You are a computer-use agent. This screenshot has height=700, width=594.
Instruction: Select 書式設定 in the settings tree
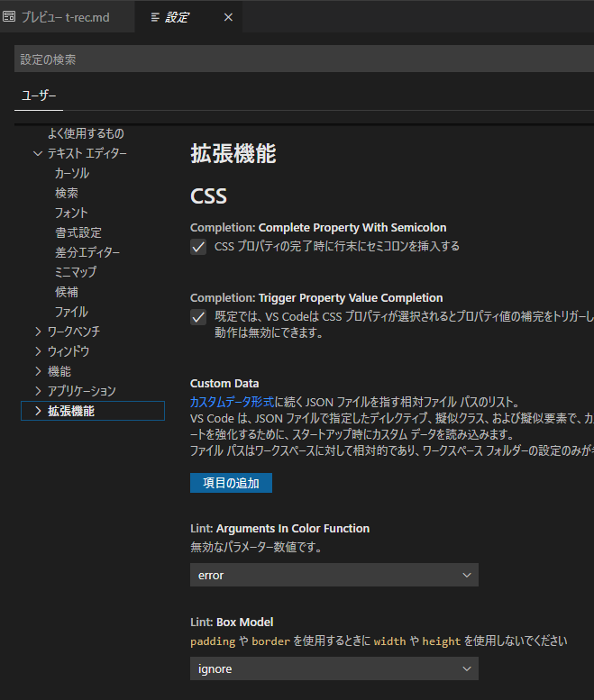click(78, 232)
